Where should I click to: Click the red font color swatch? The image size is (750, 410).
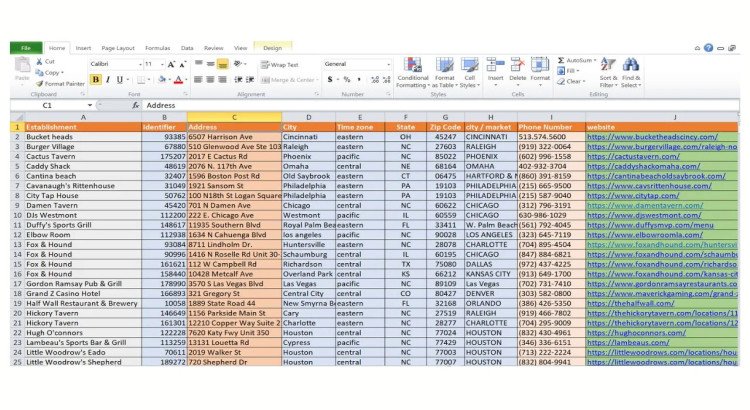click(x=177, y=80)
